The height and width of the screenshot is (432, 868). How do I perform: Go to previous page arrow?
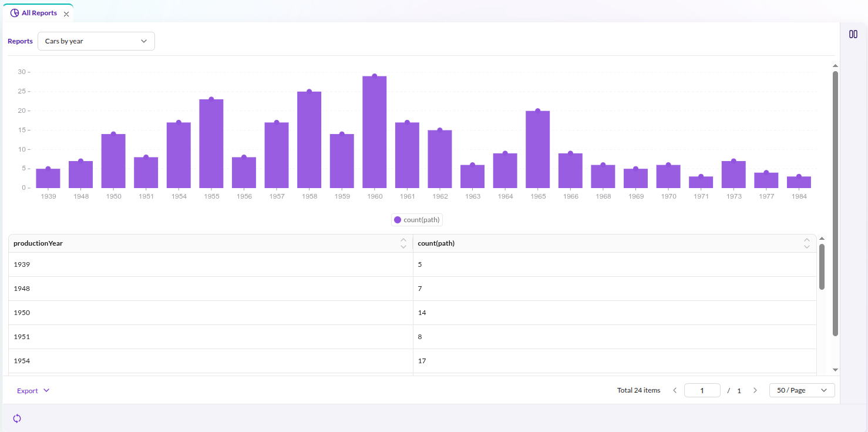pyautogui.click(x=675, y=390)
